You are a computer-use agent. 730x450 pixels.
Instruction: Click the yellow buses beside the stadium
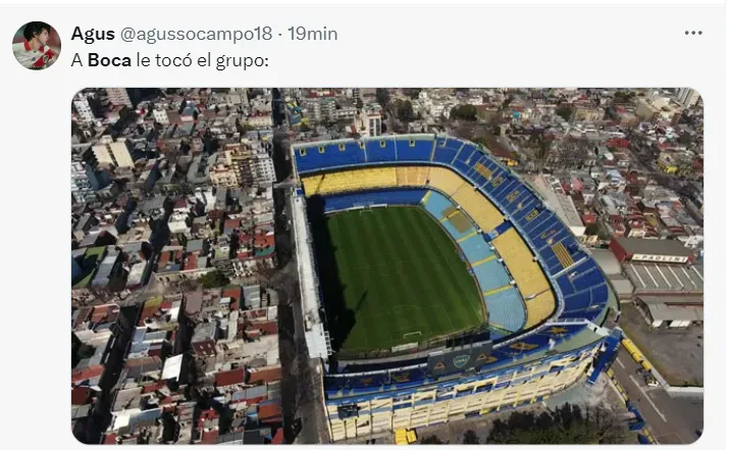pos(636,354)
